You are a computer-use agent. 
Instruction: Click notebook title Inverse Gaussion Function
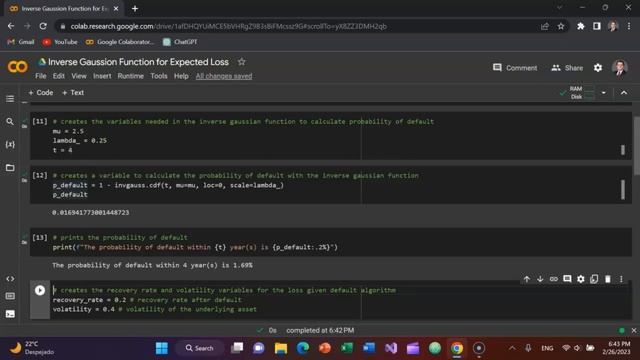138,62
